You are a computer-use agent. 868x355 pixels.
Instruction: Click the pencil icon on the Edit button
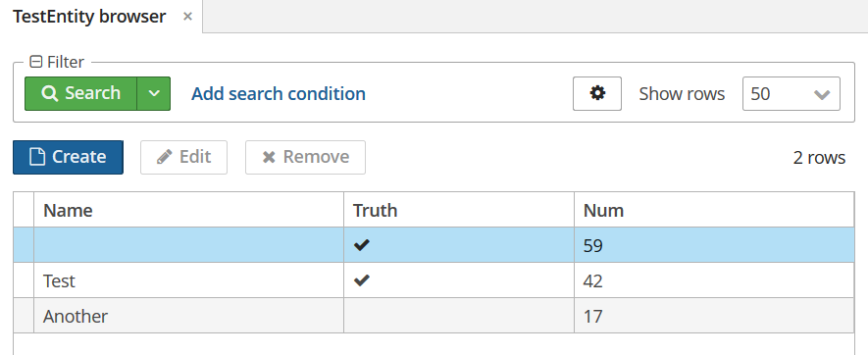165,157
